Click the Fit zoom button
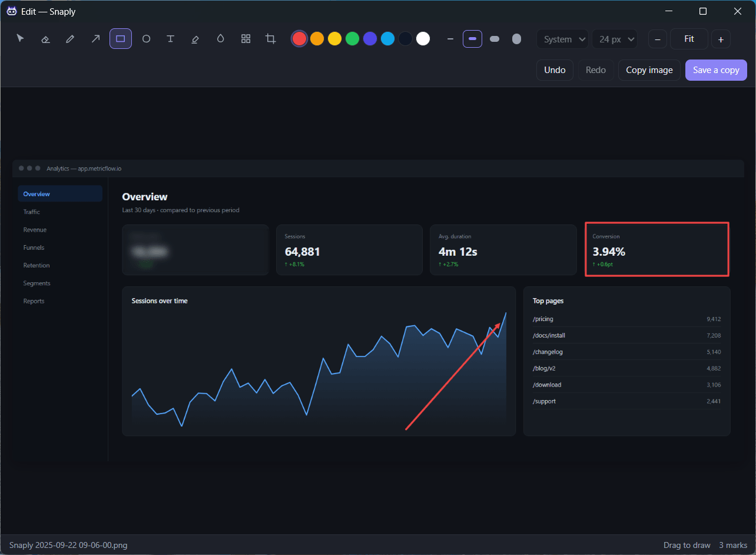 click(689, 39)
